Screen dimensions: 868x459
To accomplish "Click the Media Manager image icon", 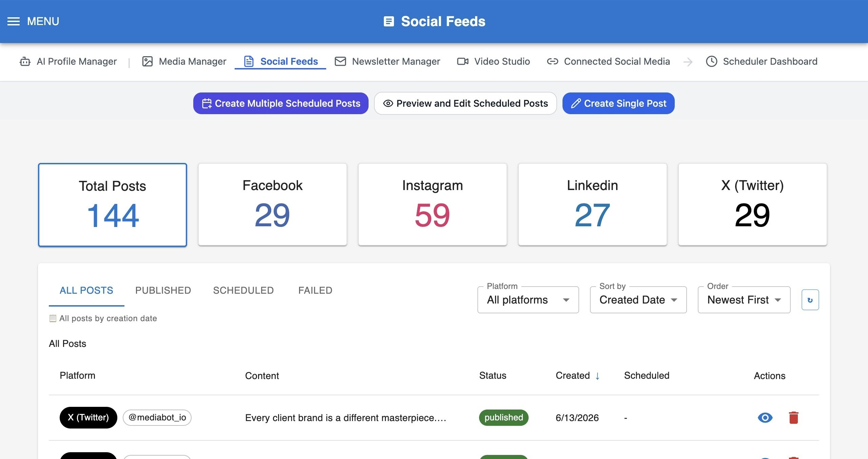I will click(147, 61).
